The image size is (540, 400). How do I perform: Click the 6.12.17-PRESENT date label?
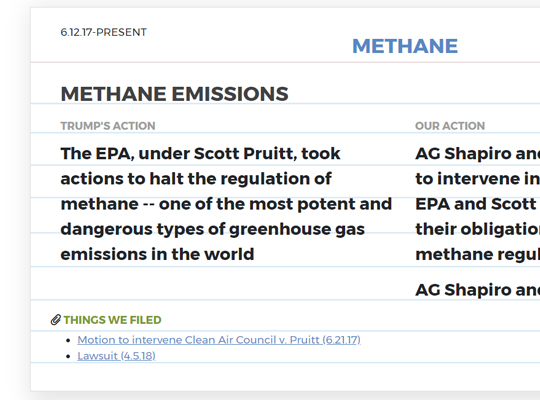tap(104, 32)
